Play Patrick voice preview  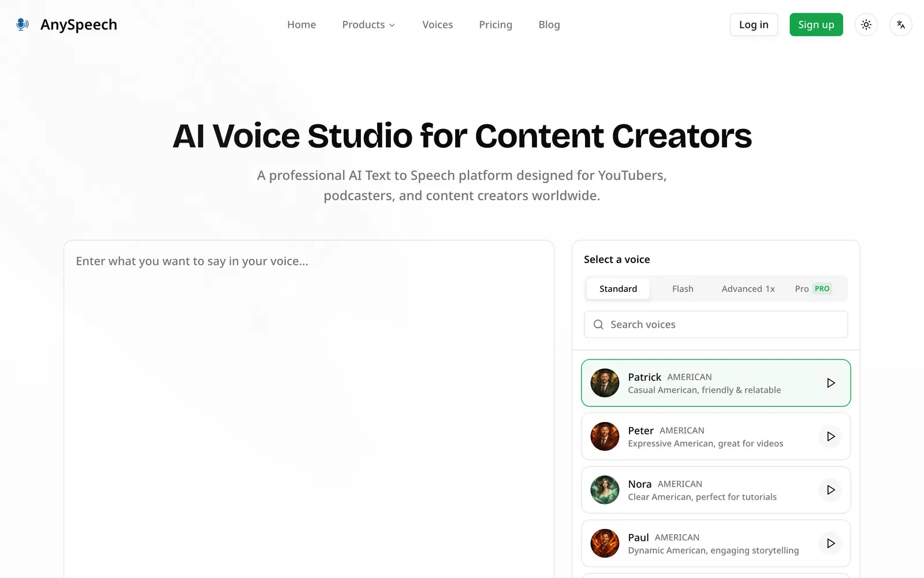click(x=830, y=383)
